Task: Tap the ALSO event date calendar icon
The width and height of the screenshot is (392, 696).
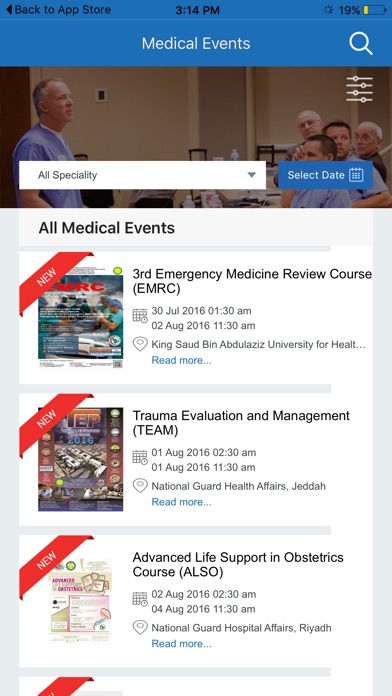Action: pyautogui.click(x=140, y=599)
